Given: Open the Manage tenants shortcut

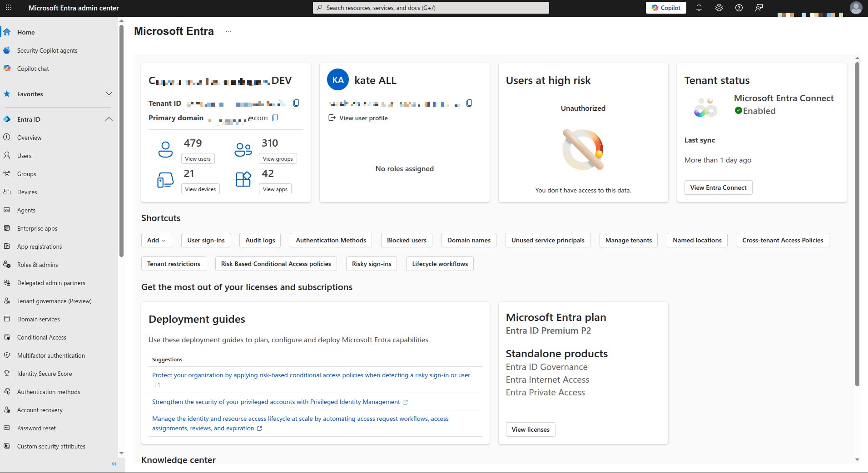Looking at the screenshot, I should [629, 240].
